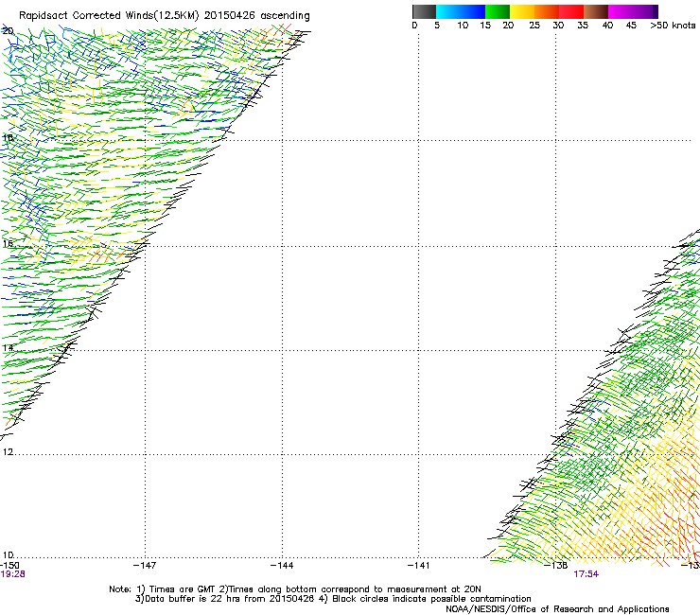Click the longitude axis label "-144"
The image size is (700, 615).
pyautogui.click(x=282, y=566)
